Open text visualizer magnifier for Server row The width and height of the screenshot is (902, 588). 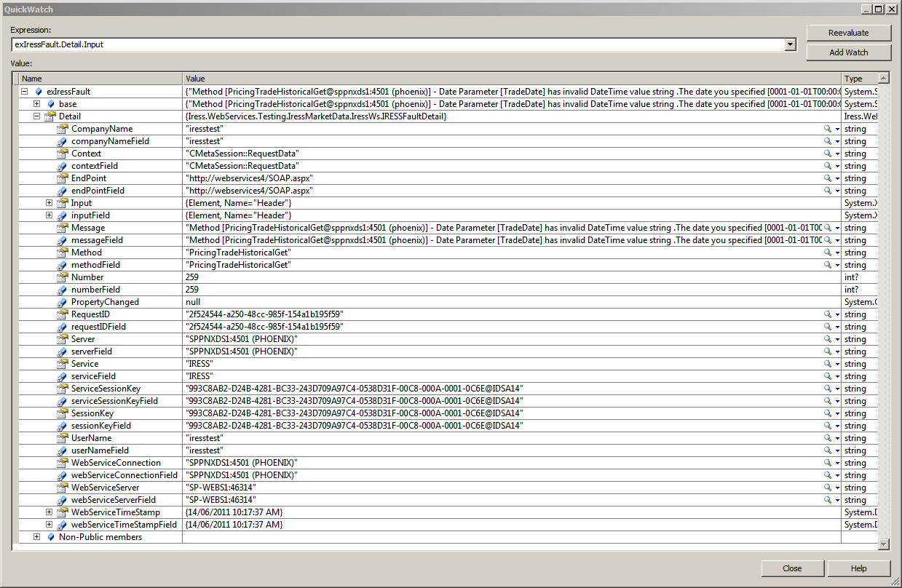[x=828, y=339]
